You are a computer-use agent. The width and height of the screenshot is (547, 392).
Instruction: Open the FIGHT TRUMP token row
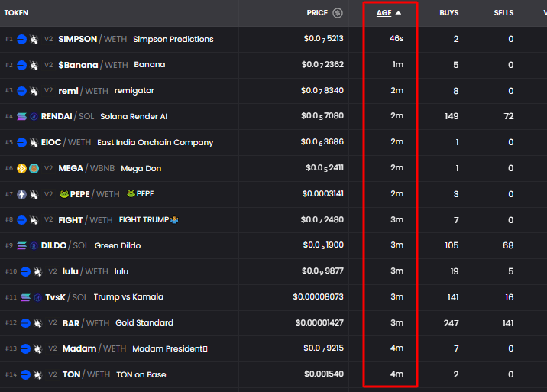(273, 220)
